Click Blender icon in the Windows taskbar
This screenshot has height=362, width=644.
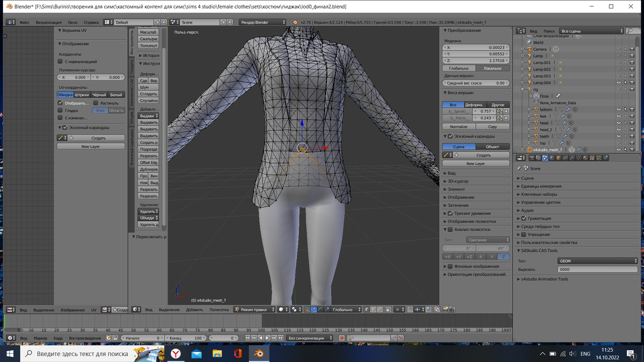[x=259, y=353]
